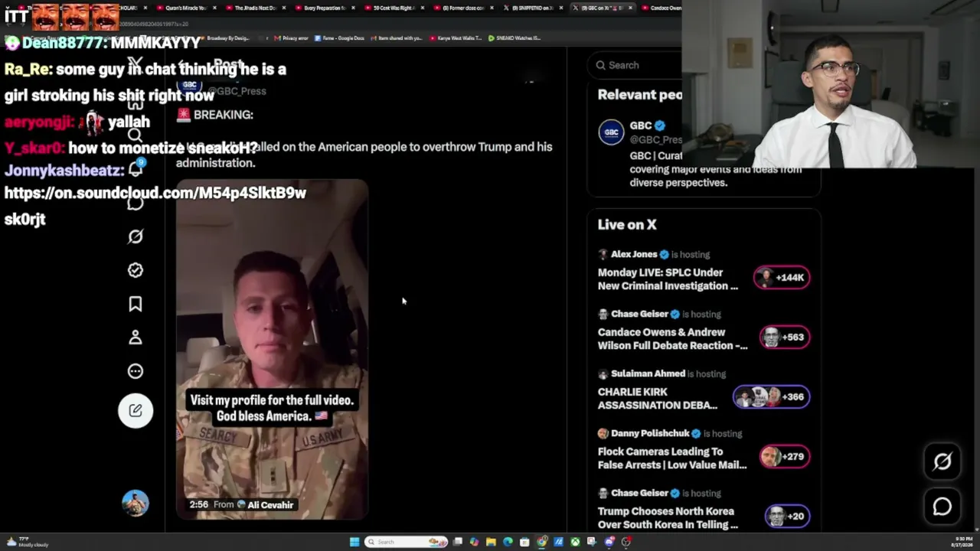
Task: Open Discord from the taskbar
Action: (609, 542)
